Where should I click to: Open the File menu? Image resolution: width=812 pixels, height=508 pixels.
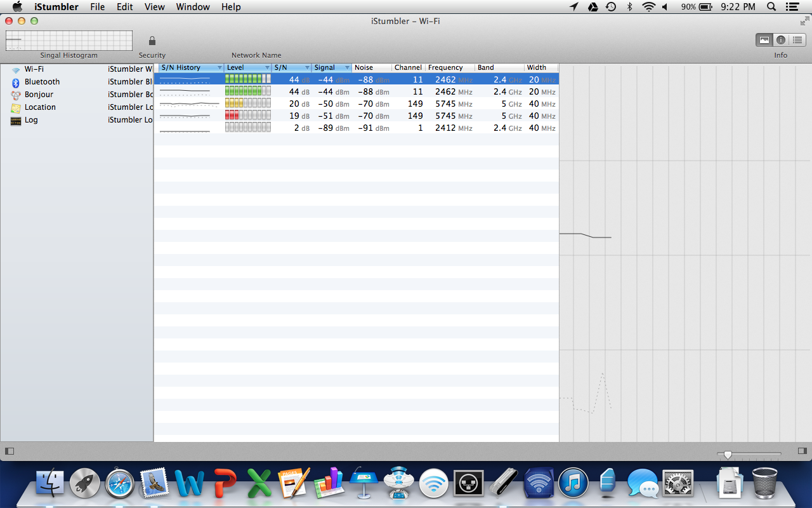click(97, 7)
